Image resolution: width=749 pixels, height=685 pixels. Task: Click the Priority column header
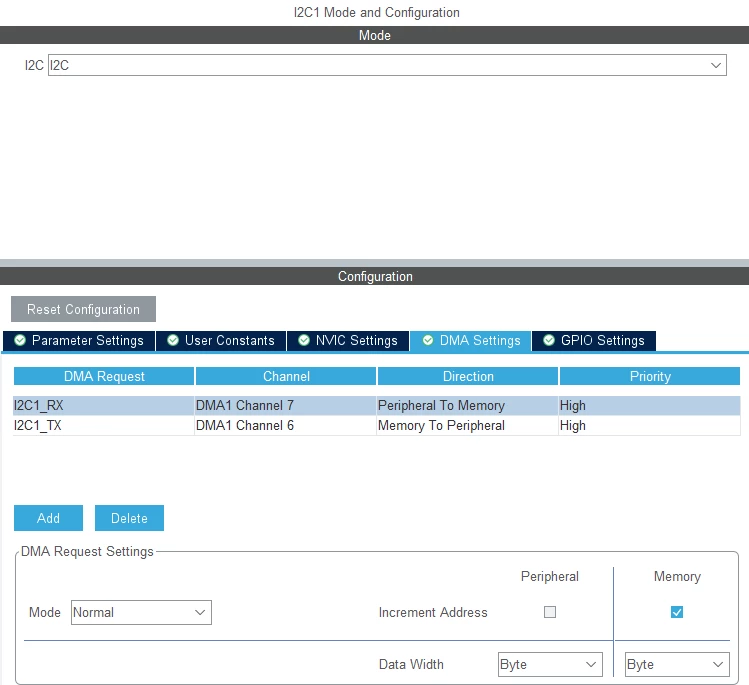(650, 376)
